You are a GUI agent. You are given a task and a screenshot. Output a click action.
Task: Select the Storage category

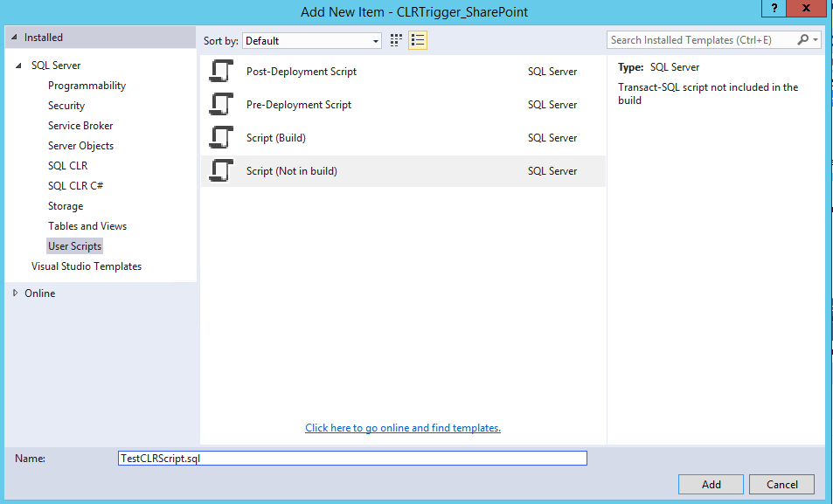(x=66, y=206)
